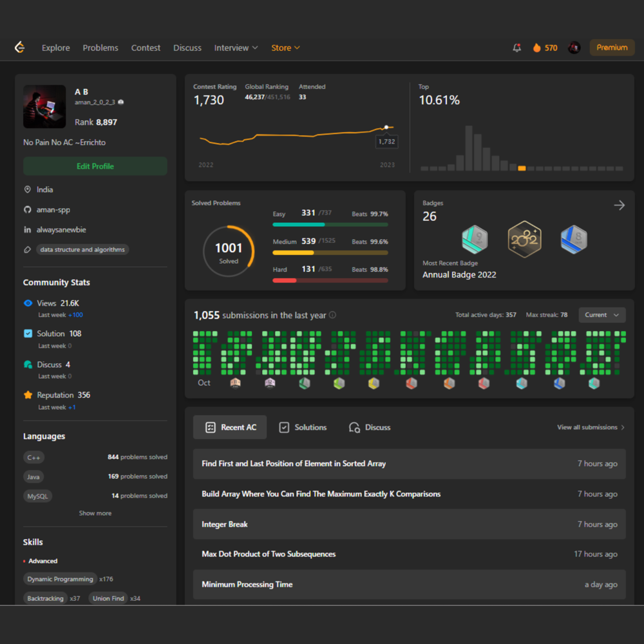
Task: Click the Edit Profile button
Action: (x=95, y=166)
